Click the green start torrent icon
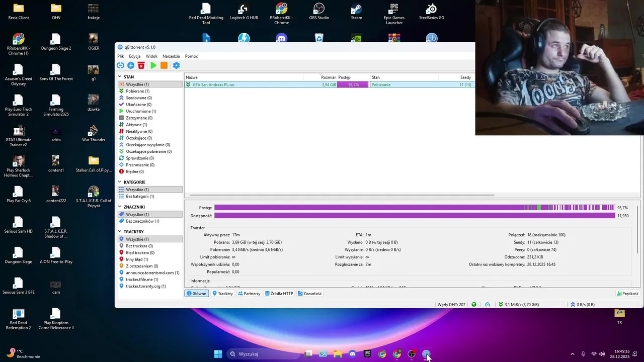 (x=153, y=65)
